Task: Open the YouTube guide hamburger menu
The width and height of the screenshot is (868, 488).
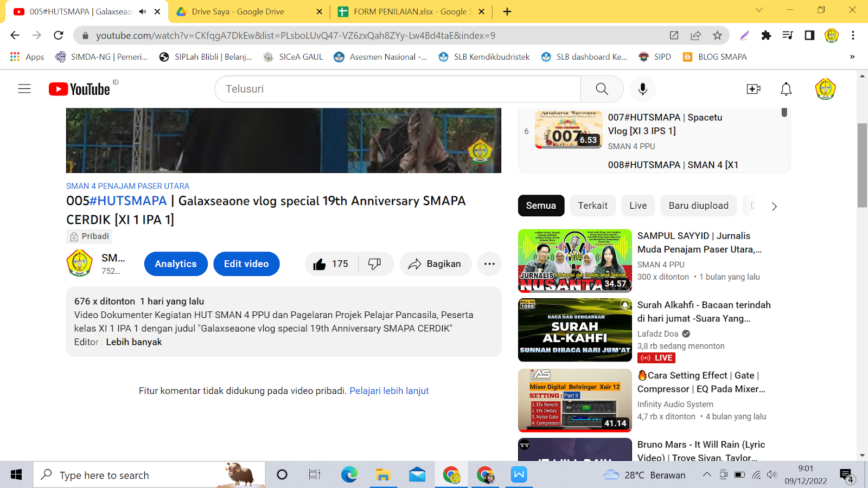Action: click(24, 89)
